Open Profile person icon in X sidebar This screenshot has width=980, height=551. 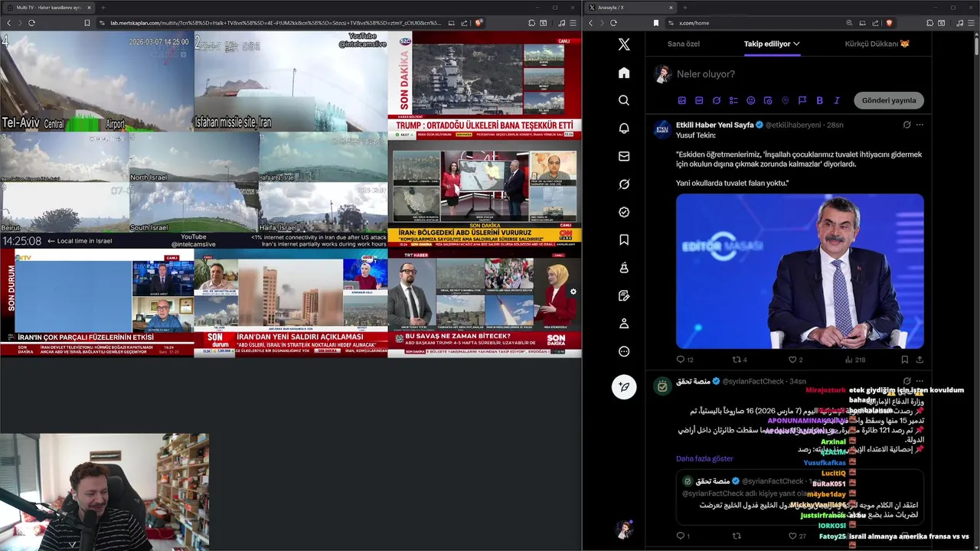tap(624, 324)
